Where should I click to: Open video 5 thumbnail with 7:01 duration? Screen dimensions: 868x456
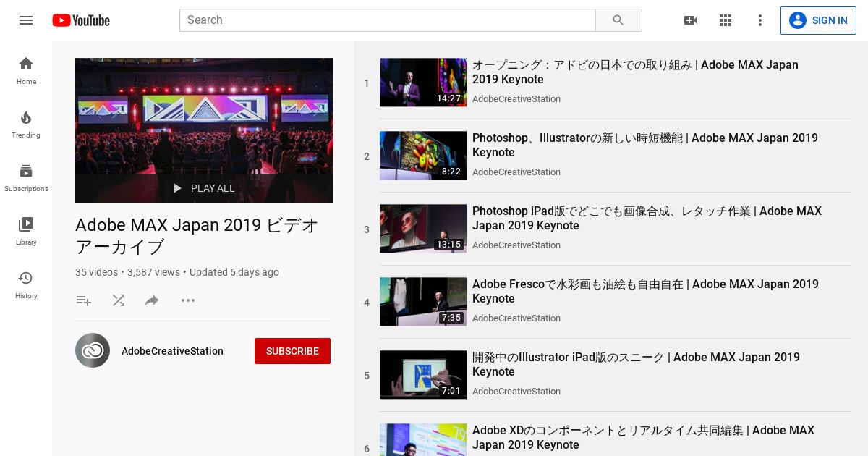coord(423,375)
